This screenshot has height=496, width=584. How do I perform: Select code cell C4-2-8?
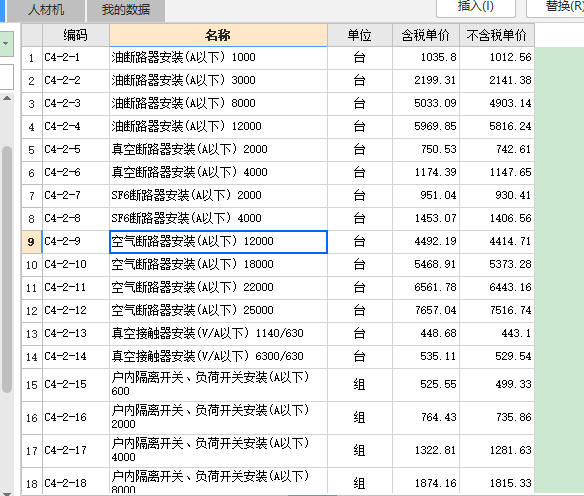[76, 219]
